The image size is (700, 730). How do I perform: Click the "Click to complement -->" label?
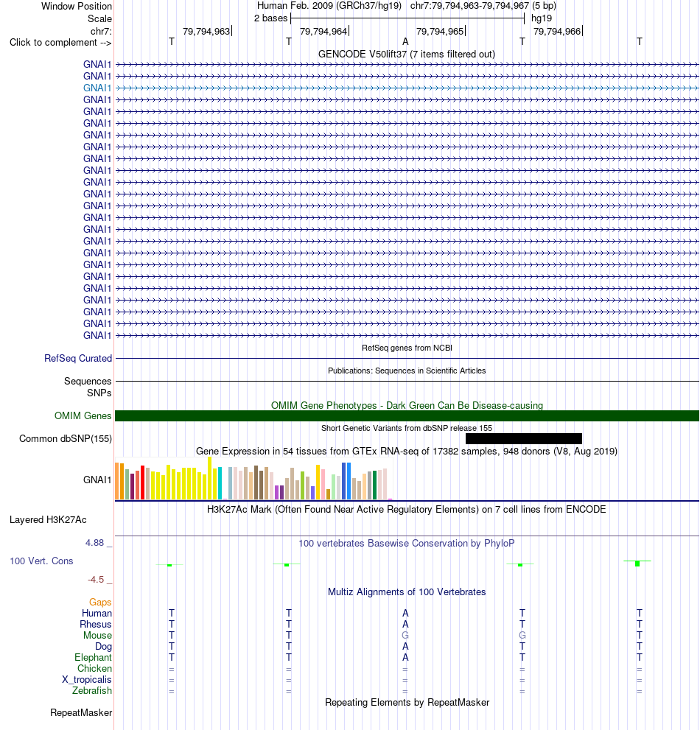coord(60,43)
